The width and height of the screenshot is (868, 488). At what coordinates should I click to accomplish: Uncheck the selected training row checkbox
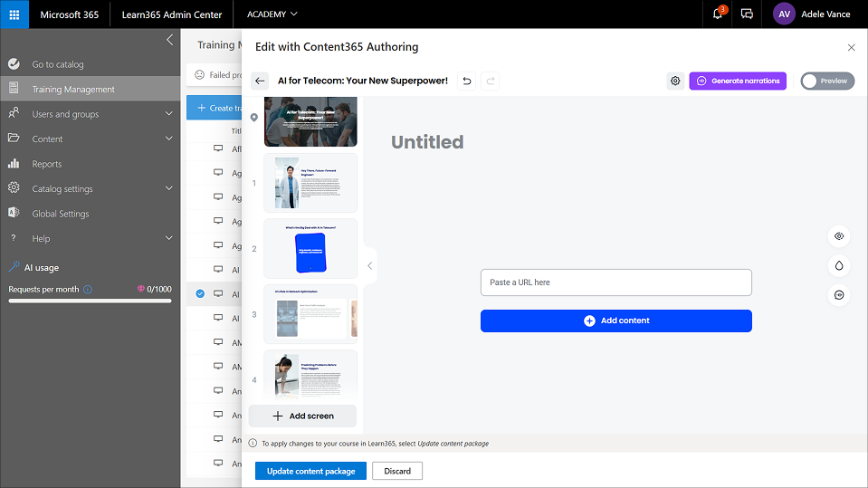pyautogui.click(x=200, y=293)
